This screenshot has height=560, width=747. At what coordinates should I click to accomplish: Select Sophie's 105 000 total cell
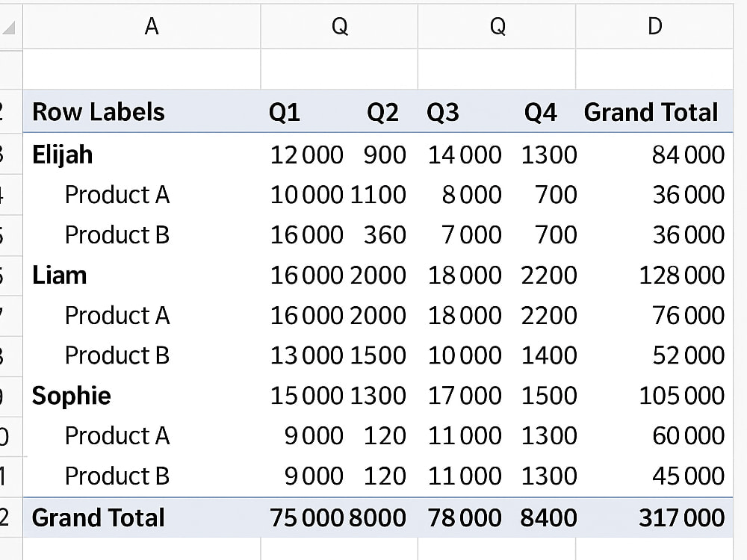click(682, 396)
